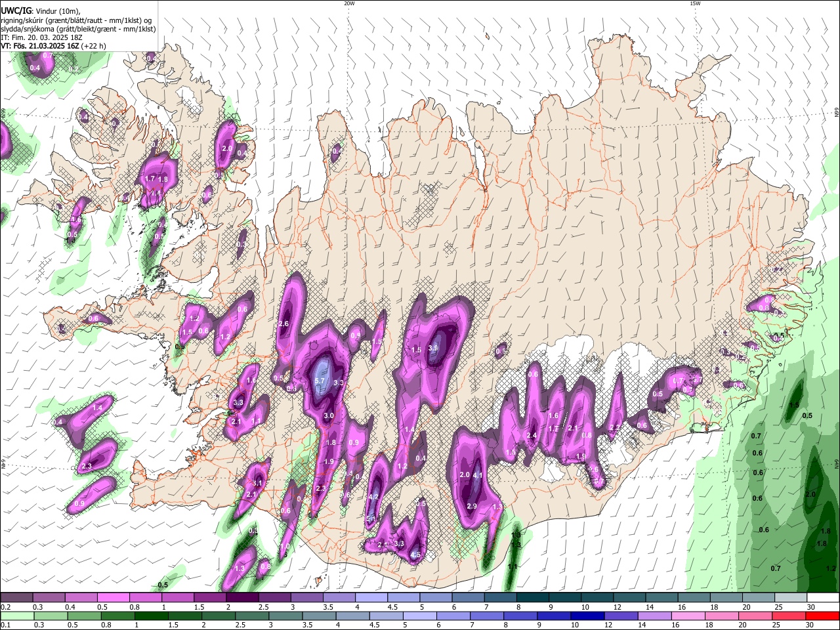Select the top-row legend swatch between 25 and 30
The width and height of the screenshot is (840, 630).
point(791,598)
